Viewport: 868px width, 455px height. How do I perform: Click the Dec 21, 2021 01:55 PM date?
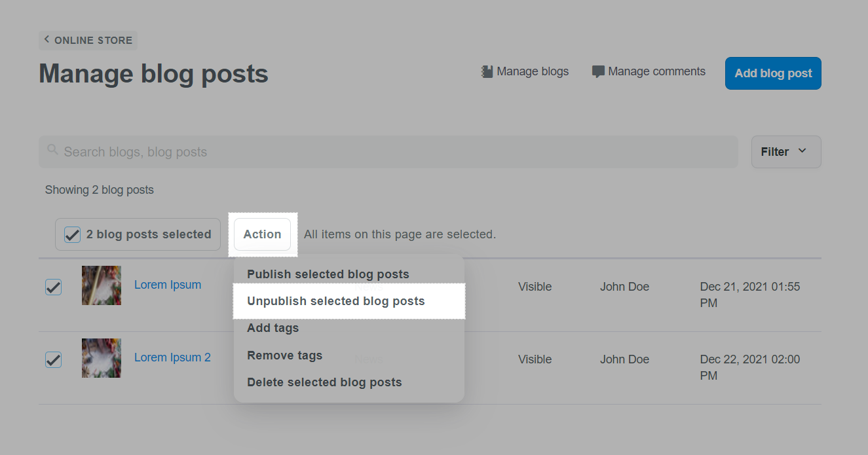[x=750, y=295]
